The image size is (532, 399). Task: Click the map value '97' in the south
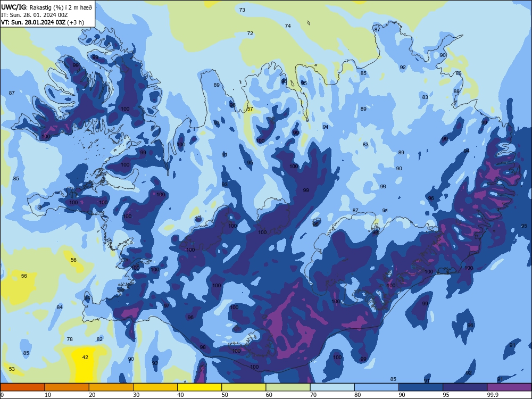(x=167, y=306)
